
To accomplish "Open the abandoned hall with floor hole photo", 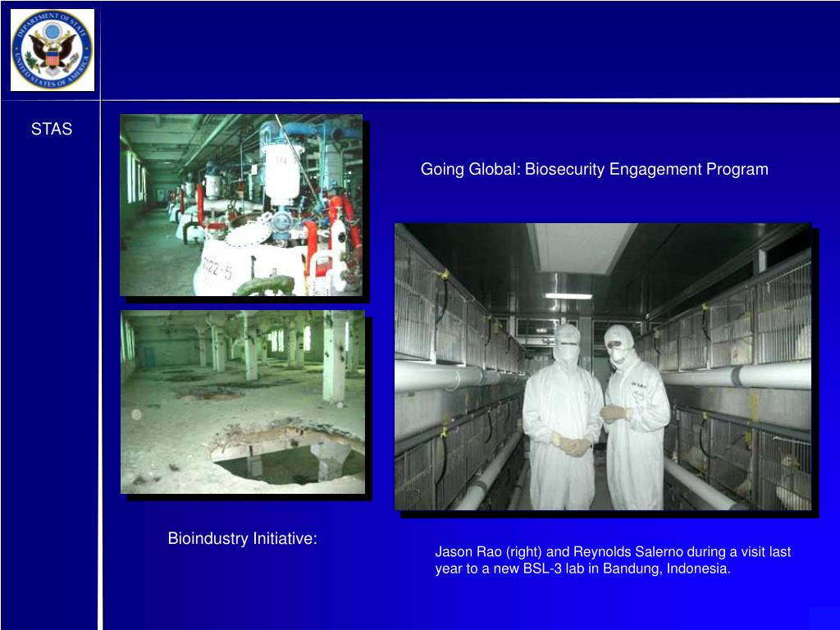I will [243, 402].
